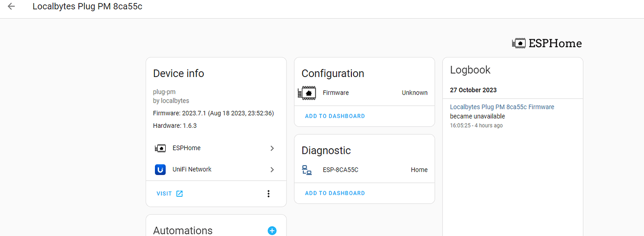
Task: Open the three-dot device menu
Action: tap(268, 194)
